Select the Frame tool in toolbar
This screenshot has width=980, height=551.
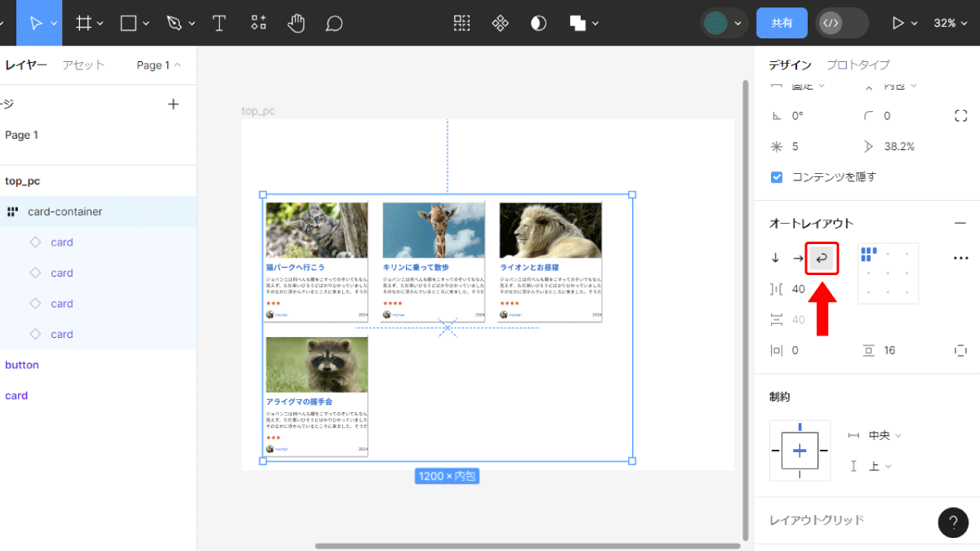(x=83, y=23)
